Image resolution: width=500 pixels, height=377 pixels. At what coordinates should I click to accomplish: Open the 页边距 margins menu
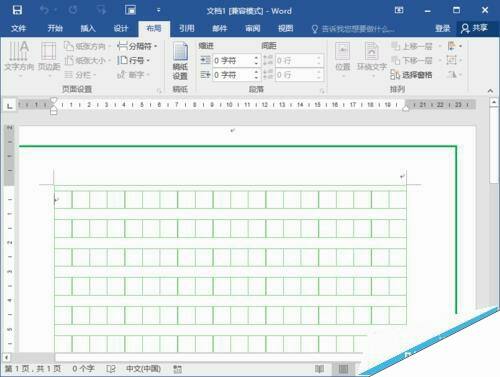point(49,59)
